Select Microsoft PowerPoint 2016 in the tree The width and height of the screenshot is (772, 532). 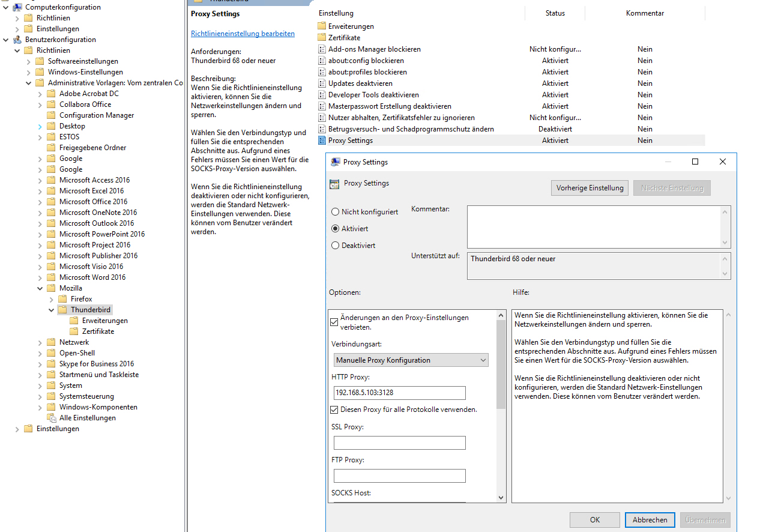tap(102, 234)
